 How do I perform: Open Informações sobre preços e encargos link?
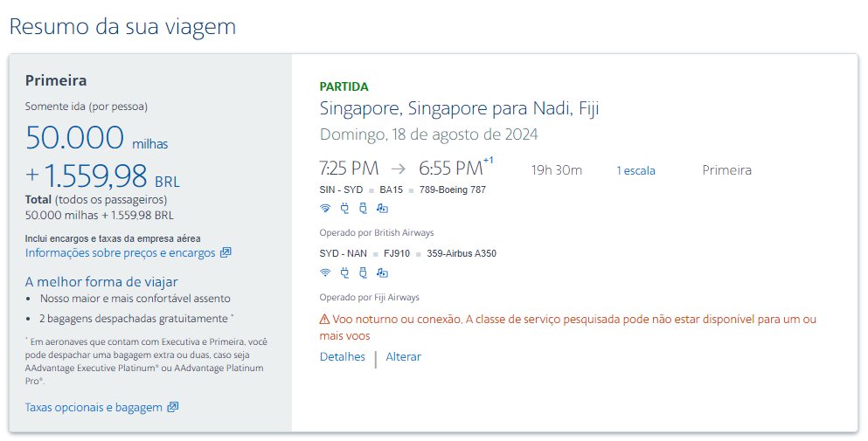[x=120, y=253]
